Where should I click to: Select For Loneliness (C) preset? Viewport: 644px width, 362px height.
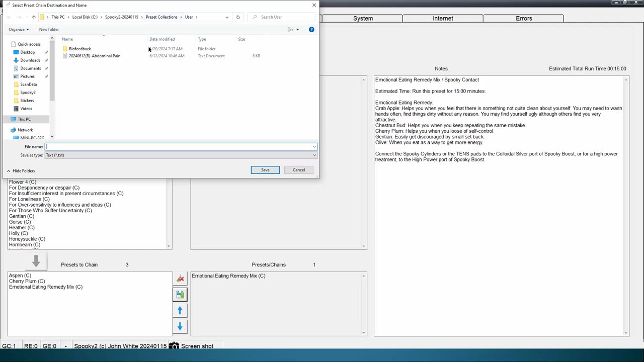click(x=29, y=199)
